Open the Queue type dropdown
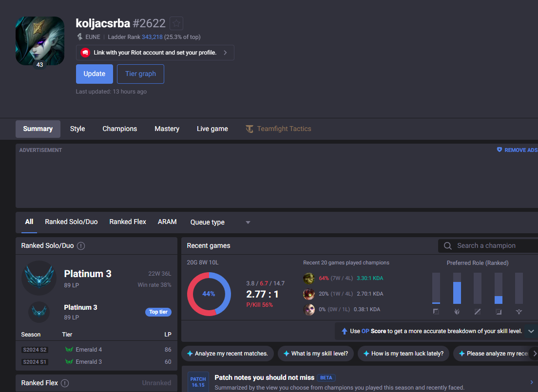The width and height of the screenshot is (538, 392). 220,222
